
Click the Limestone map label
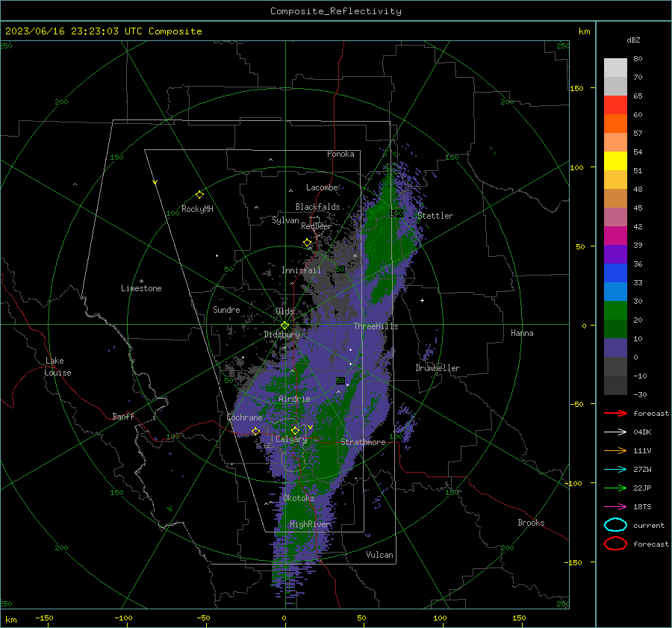[141, 288]
